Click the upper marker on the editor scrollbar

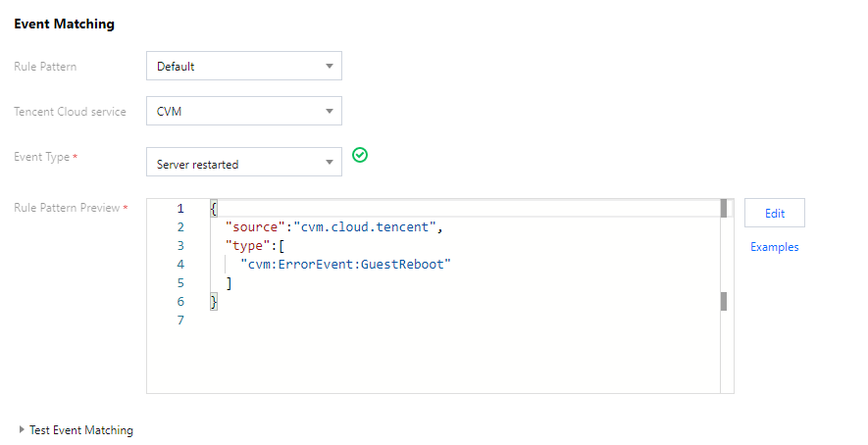pyautogui.click(x=724, y=208)
